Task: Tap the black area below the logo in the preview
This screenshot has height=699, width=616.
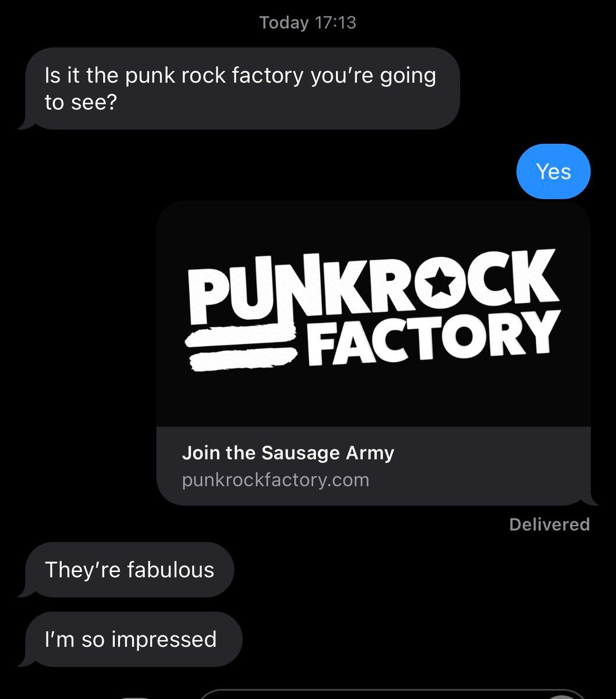Action: tap(374, 401)
